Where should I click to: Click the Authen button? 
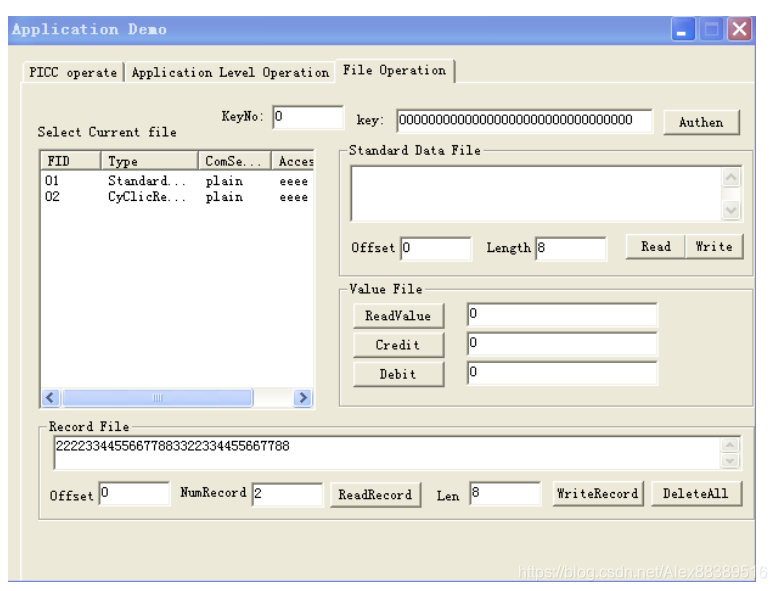pos(701,122)
